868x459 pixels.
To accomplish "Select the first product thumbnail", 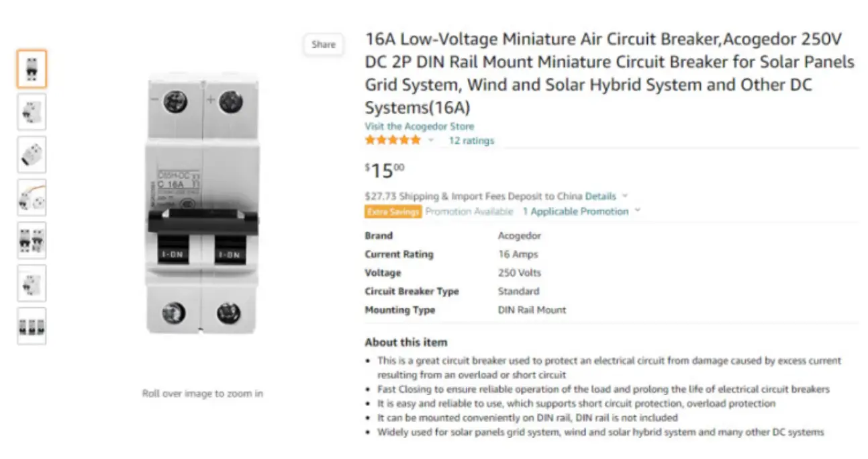I will (32, 69).
